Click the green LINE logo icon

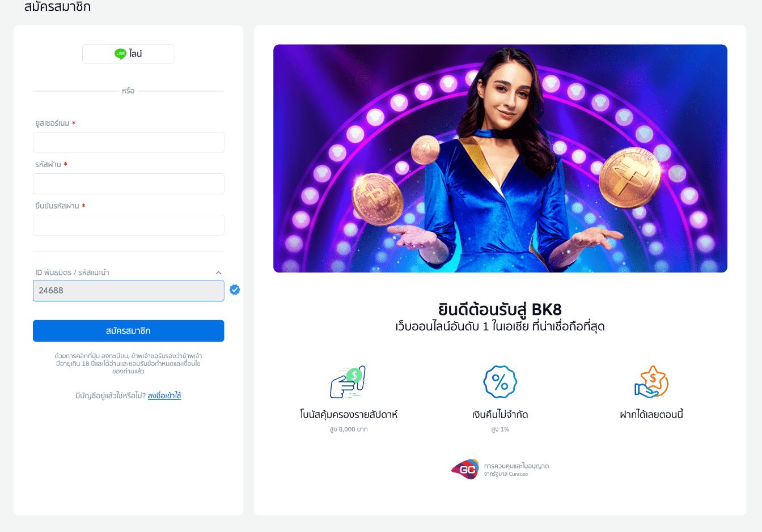click(x=120, y=54)
